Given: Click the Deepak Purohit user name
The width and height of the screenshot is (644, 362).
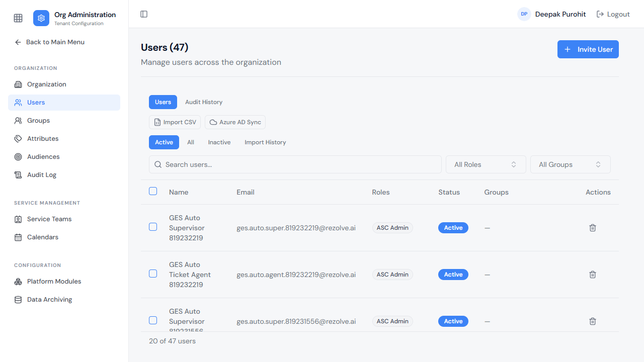Looking at the screenshot, I should 560,14.
